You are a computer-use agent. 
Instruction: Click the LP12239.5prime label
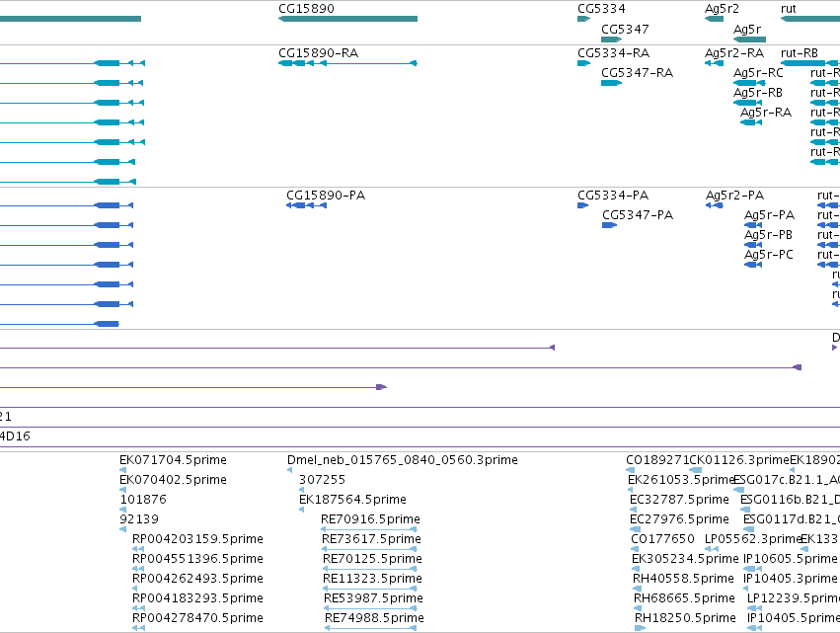pyautogui.click(x=794, y=598)
